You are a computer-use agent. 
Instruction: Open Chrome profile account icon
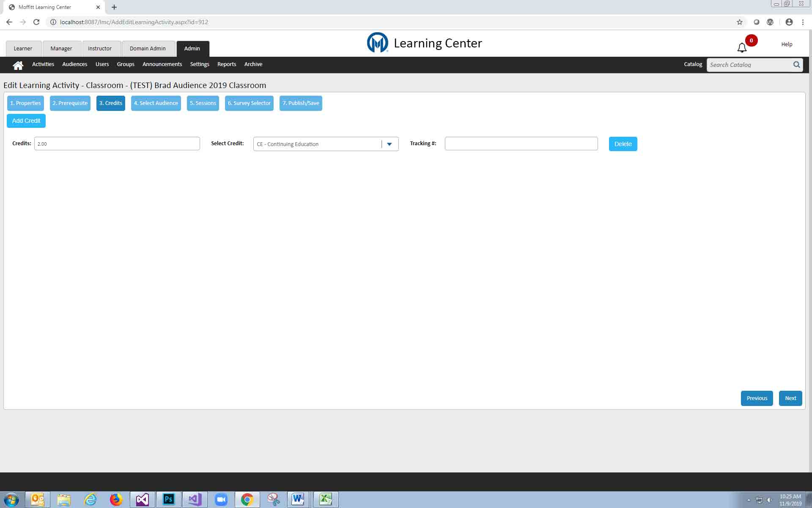click(x=789, y=22)
